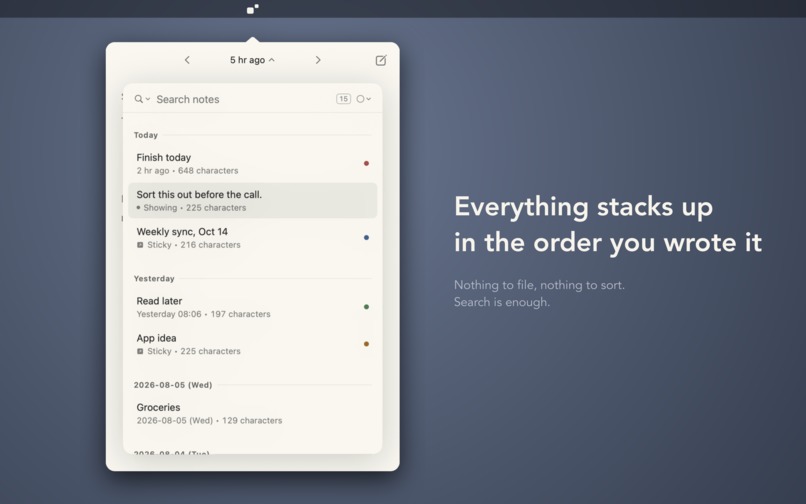Click the '2026-08-05 (Wed)' section header
The width and height of the screenshot is (806, 504).
click(x=173, y=385)
